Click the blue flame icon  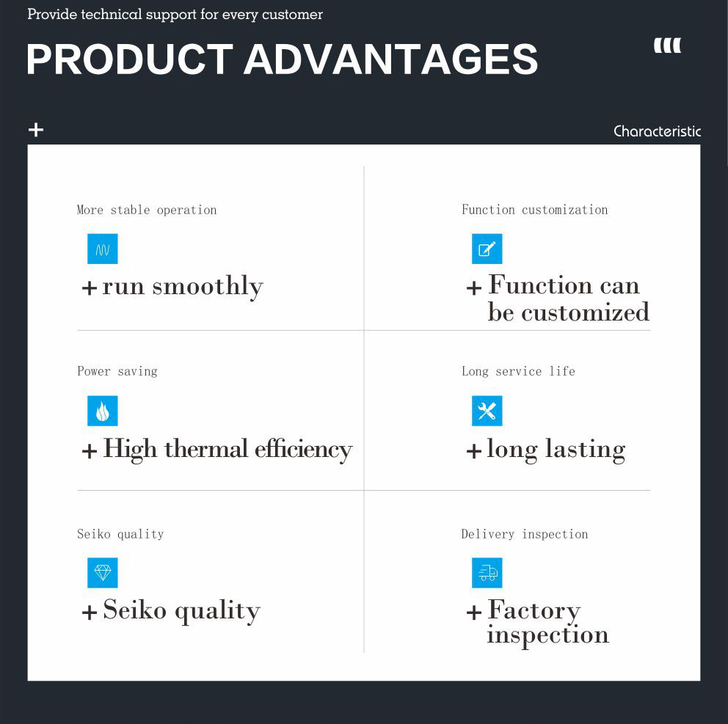click(x=102, y=411)
